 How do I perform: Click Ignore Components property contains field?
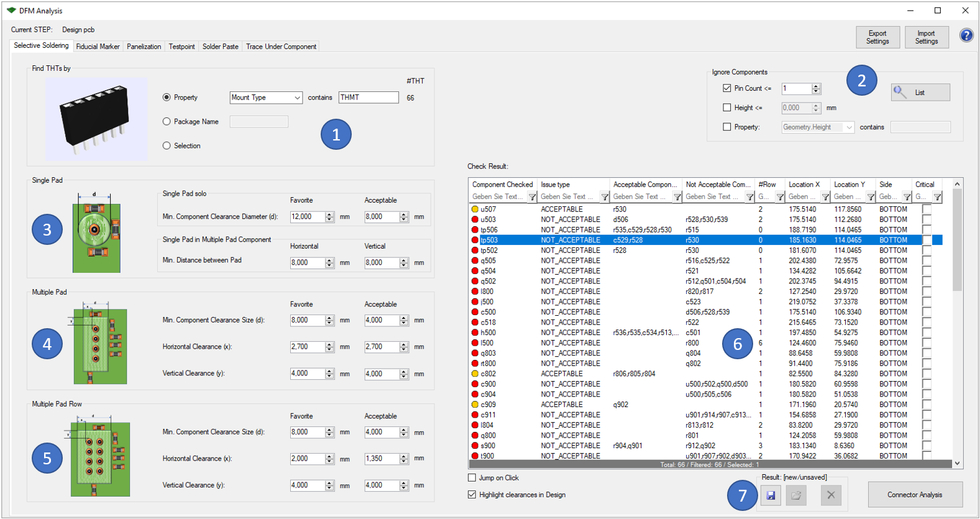920,127
